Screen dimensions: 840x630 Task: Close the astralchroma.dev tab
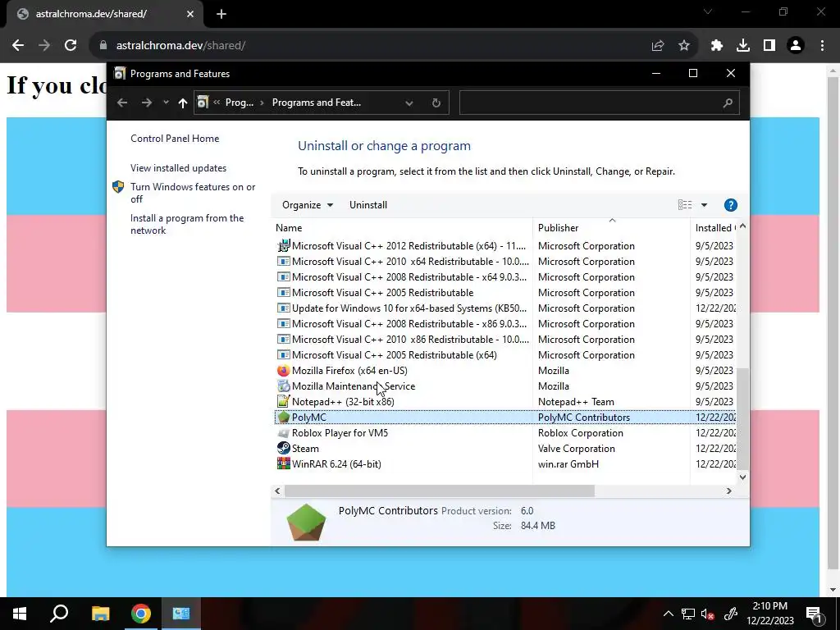pyautogui.click(x=190, y=14)
